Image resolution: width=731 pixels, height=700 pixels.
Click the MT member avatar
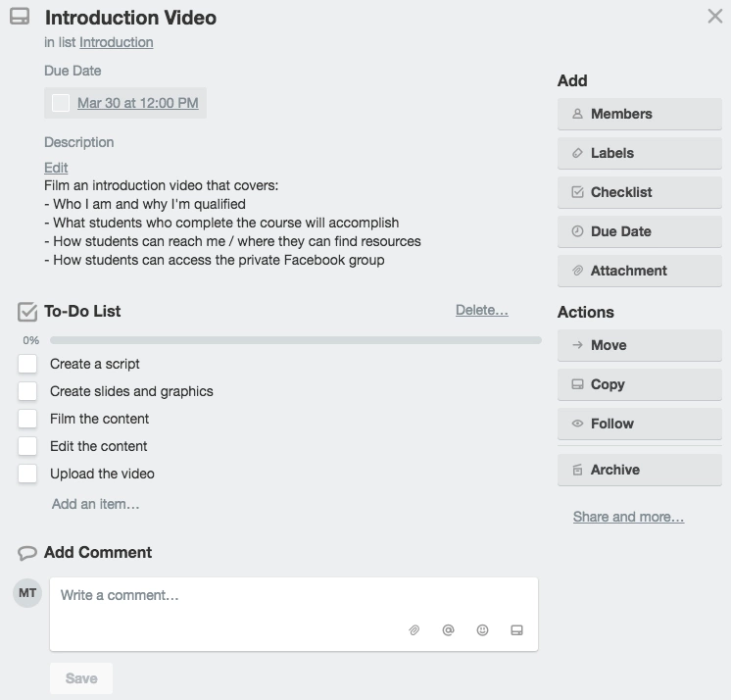(27, 593)
